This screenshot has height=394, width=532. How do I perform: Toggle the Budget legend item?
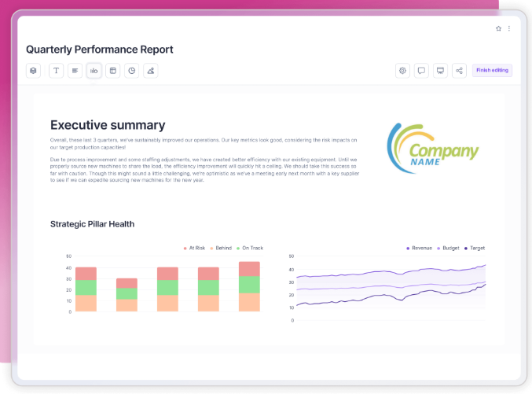pyautogui.click(x=448, y=248)
